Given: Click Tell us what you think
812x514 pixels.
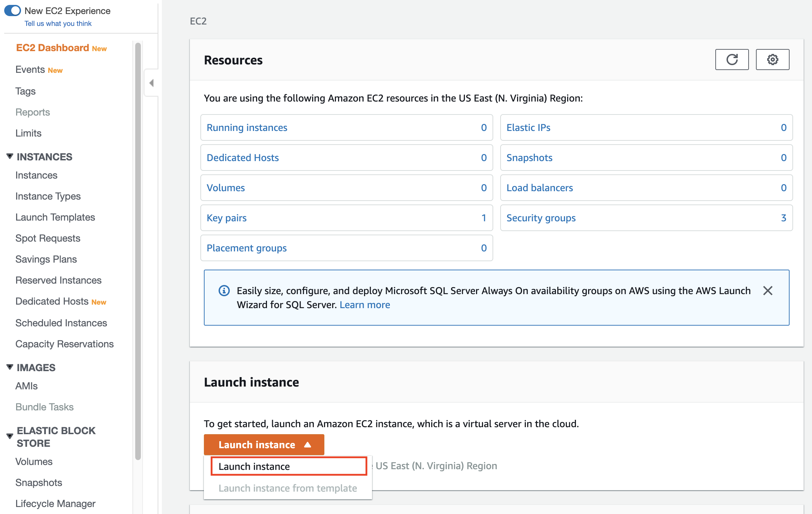Looking at the screenshot, I should click(58, 23).
